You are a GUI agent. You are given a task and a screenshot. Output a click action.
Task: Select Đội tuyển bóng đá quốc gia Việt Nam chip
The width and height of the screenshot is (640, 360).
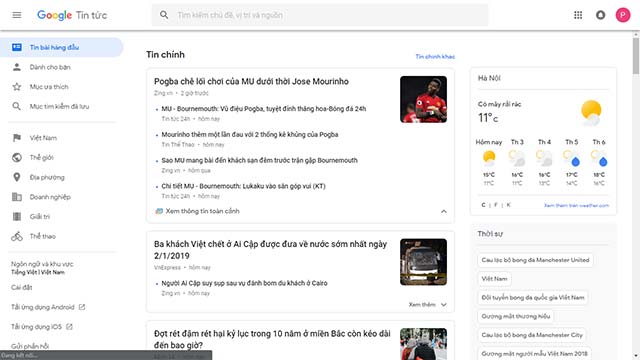click(533, 298)
